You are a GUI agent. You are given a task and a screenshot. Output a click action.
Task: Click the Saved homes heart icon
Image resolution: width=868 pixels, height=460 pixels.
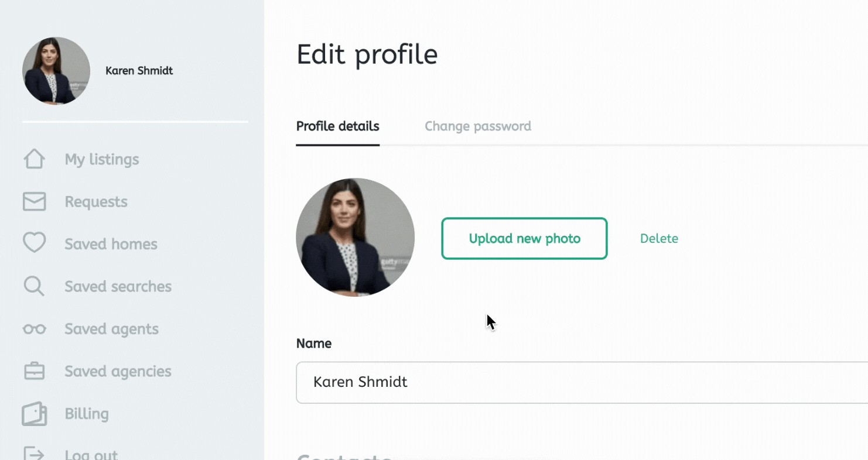click(35, 243)
